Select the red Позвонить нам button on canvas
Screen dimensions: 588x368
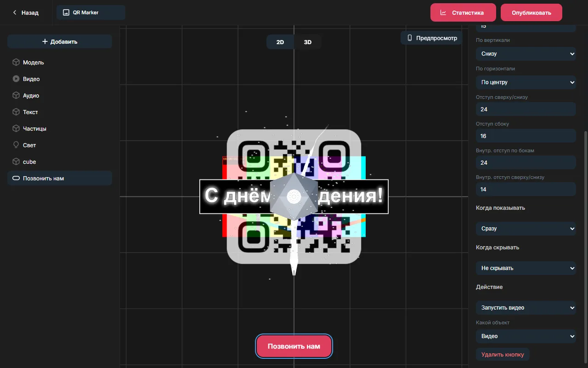click(x=294, y=346)
